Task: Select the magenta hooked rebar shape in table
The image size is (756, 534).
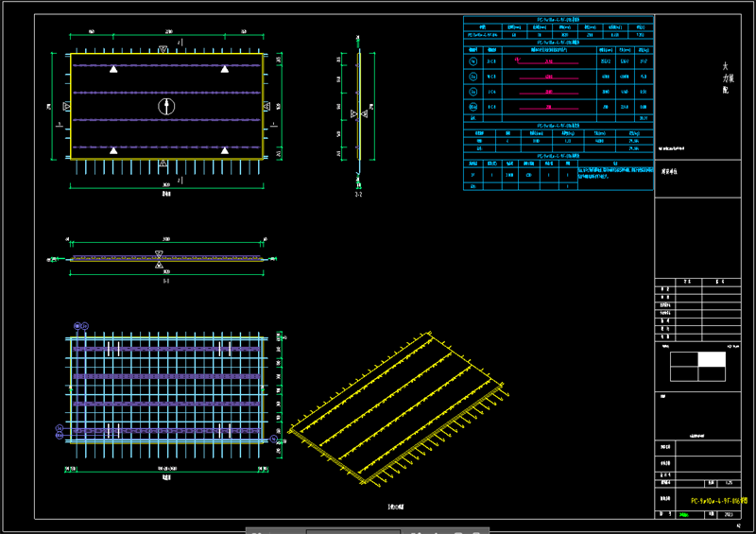Action: pos(546,61)
